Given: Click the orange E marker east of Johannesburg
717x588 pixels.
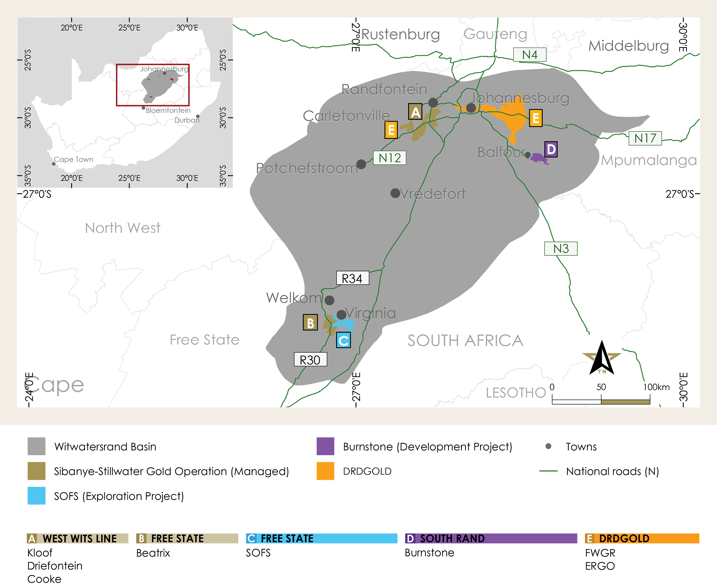Looking at the screenshot, I should coord(536,118).
